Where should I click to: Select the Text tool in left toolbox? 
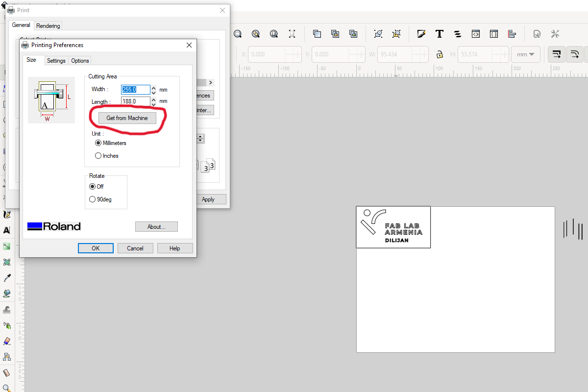click(x=7, y=230)
